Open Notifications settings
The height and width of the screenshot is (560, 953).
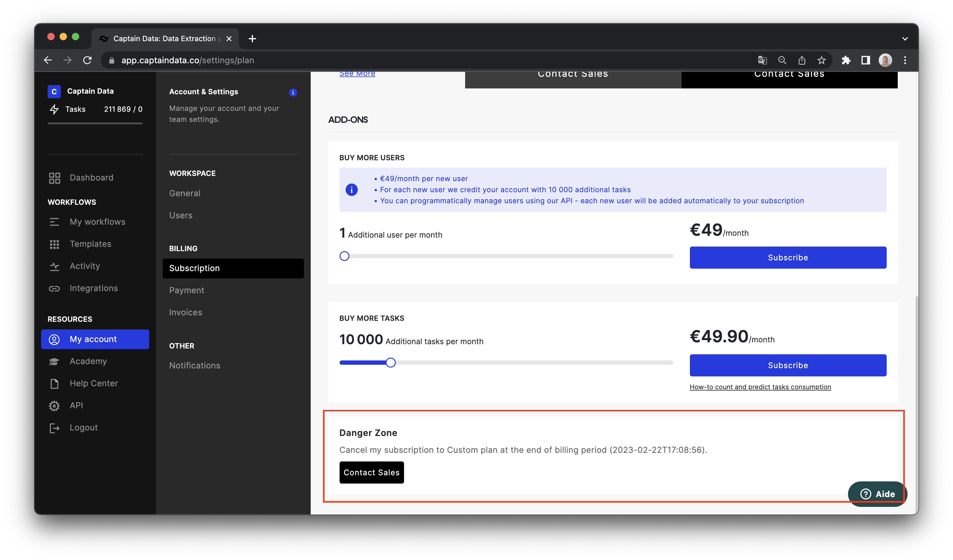195,365
